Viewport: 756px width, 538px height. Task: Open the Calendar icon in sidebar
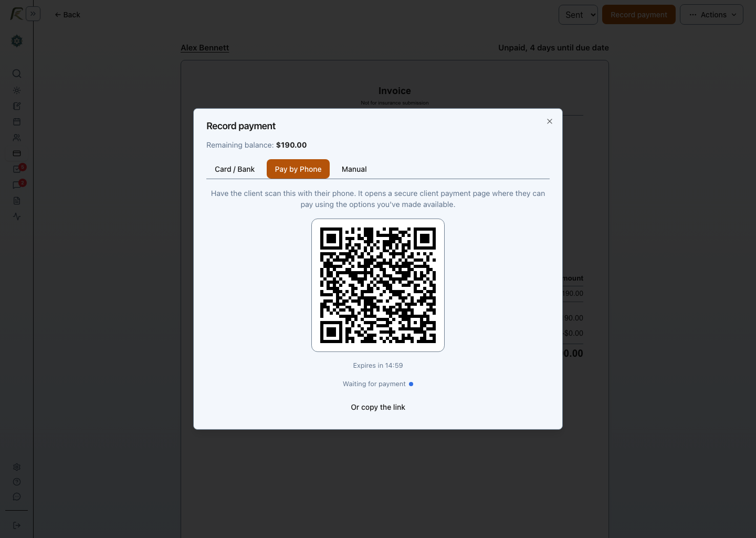coord(17,122)
